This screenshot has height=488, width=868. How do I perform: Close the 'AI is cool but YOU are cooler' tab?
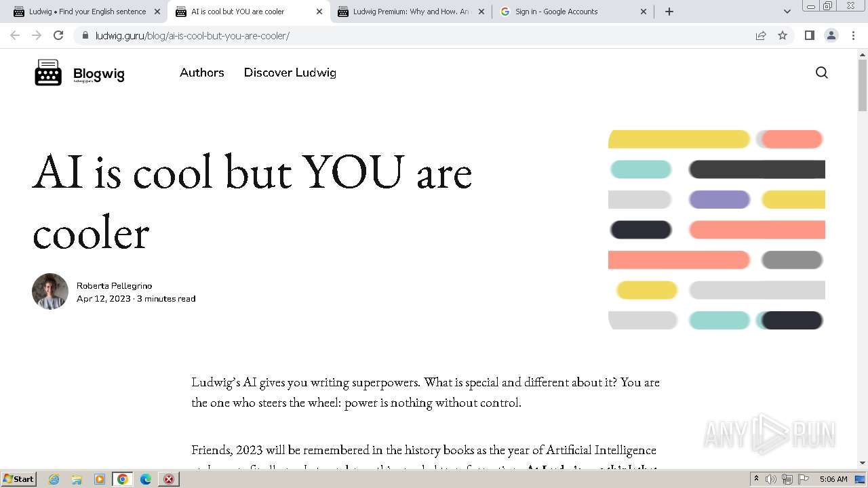(x=319, y=12)
